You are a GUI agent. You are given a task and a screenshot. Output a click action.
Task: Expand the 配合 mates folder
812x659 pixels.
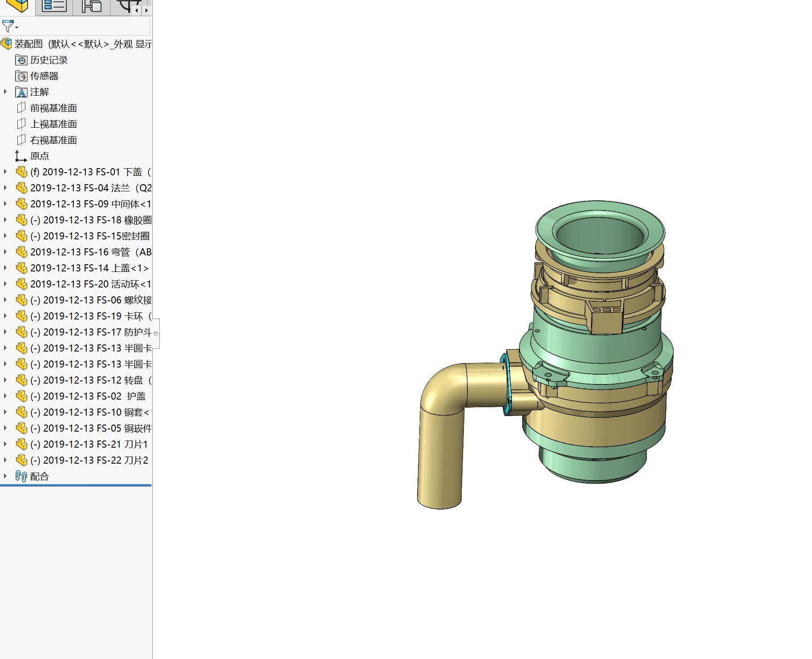[x=5, y=476]
